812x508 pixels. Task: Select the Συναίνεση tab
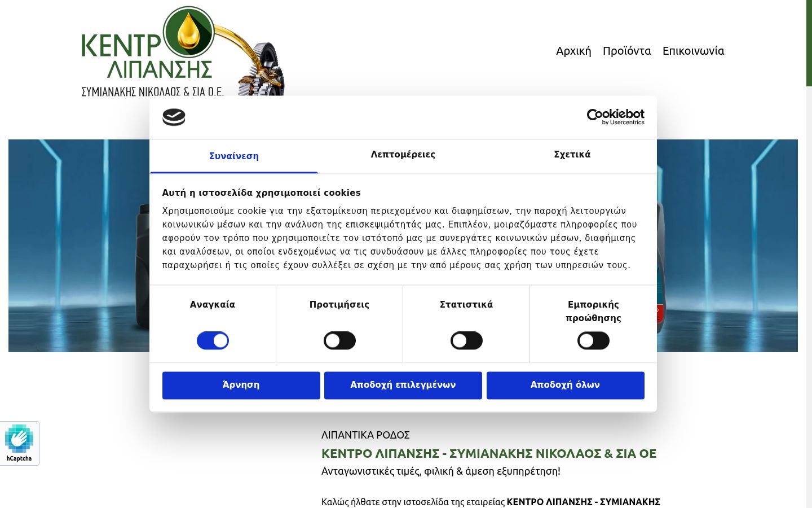pyautogui.click(x=234, y=156)
